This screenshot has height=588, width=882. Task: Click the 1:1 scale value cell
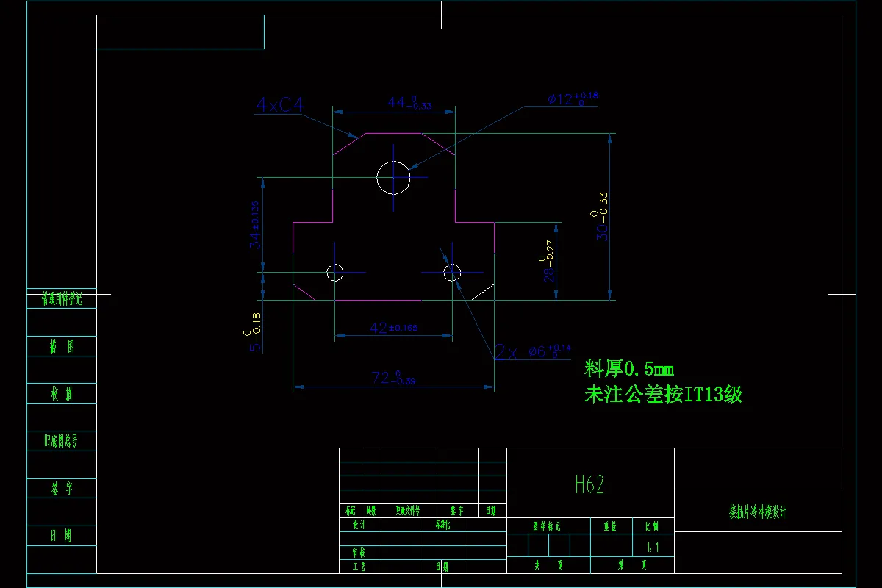(651, 548)
